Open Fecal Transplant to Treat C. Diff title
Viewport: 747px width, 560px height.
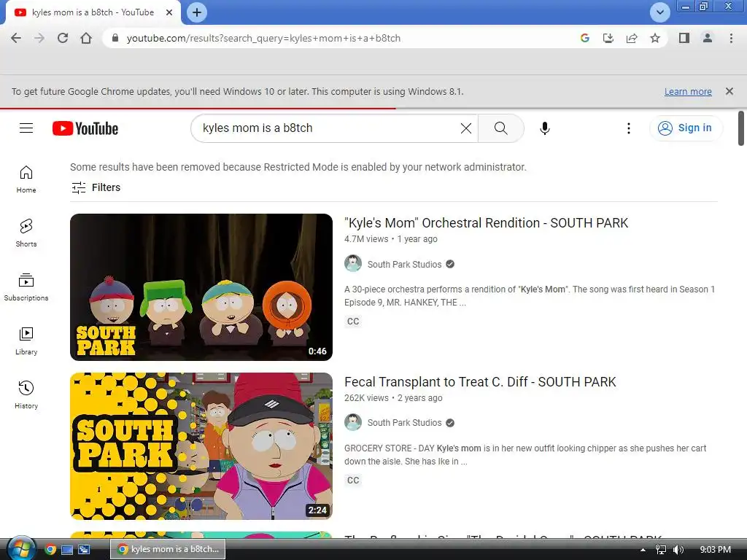(480, 382)
